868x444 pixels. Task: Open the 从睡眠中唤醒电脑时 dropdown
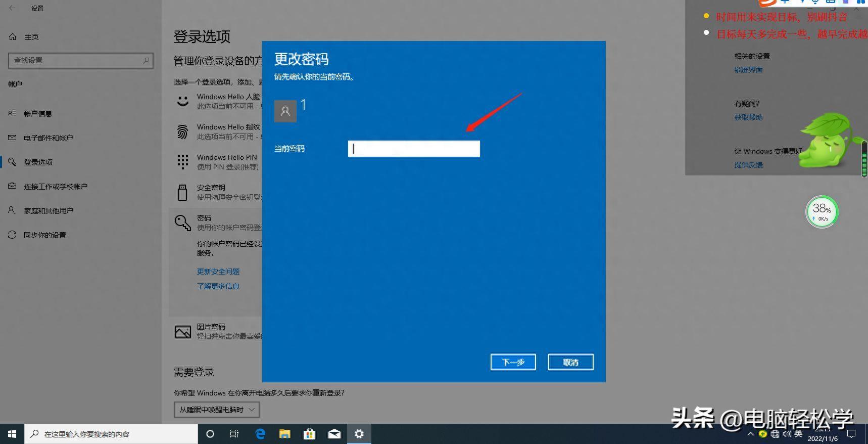[x=216, y=410]
